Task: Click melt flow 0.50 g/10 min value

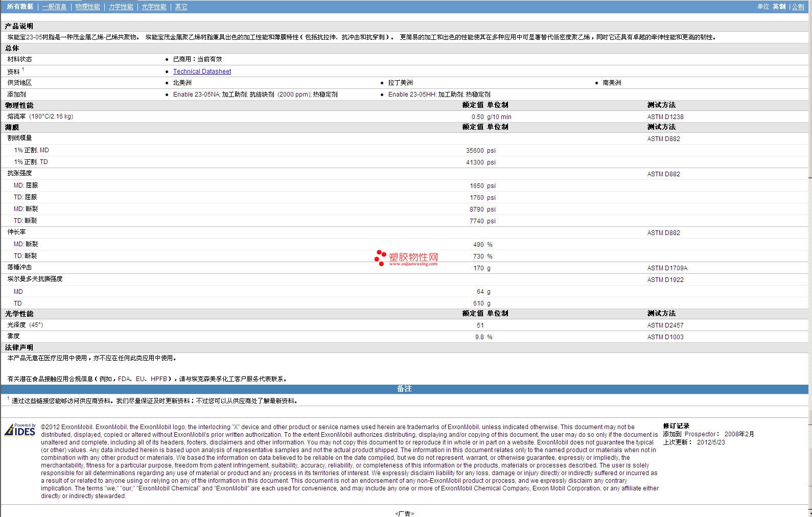Action: pyautogui.click(x=491, y=117)
